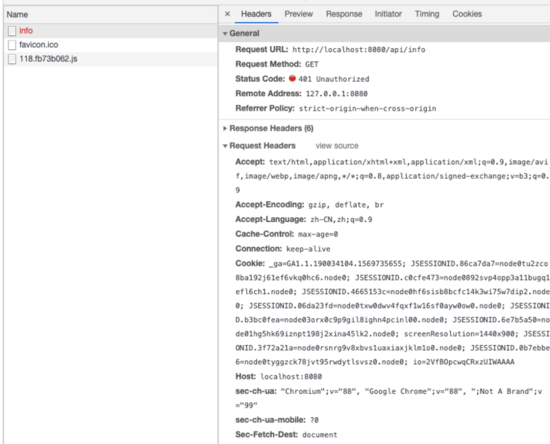
Task: Close the request details panel
Action: (x=227, y=14)
